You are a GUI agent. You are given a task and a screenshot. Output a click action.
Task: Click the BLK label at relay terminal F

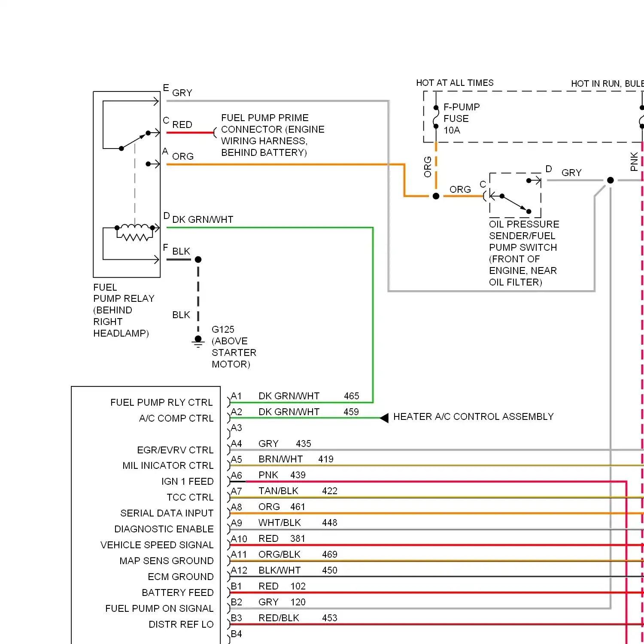[x=181, y=251]
